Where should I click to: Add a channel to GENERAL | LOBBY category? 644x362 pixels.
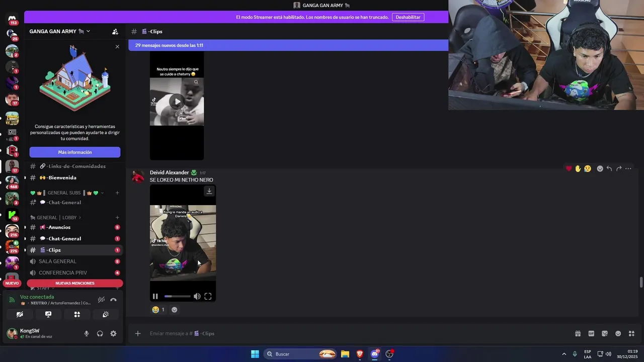(117, 218)
